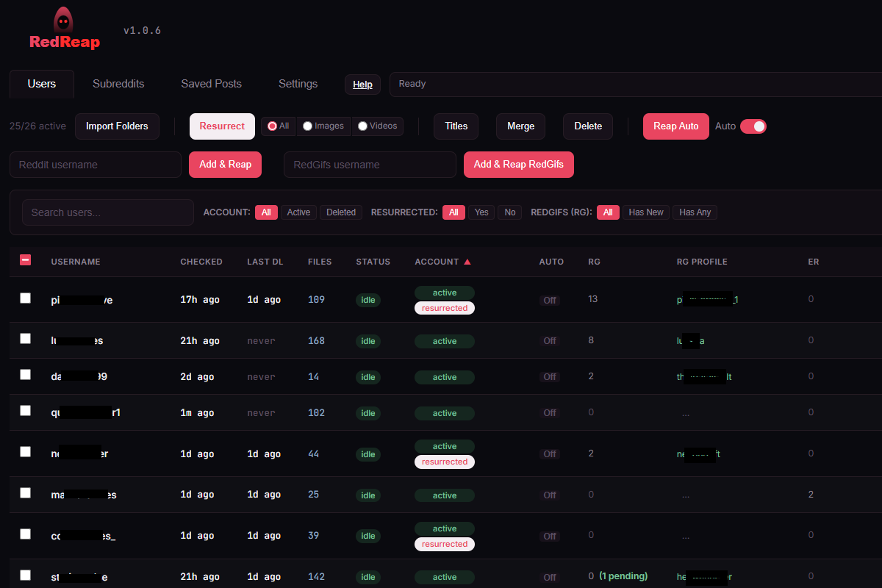Open the Help link
The image size is (882, 588).
click(362, 85)
